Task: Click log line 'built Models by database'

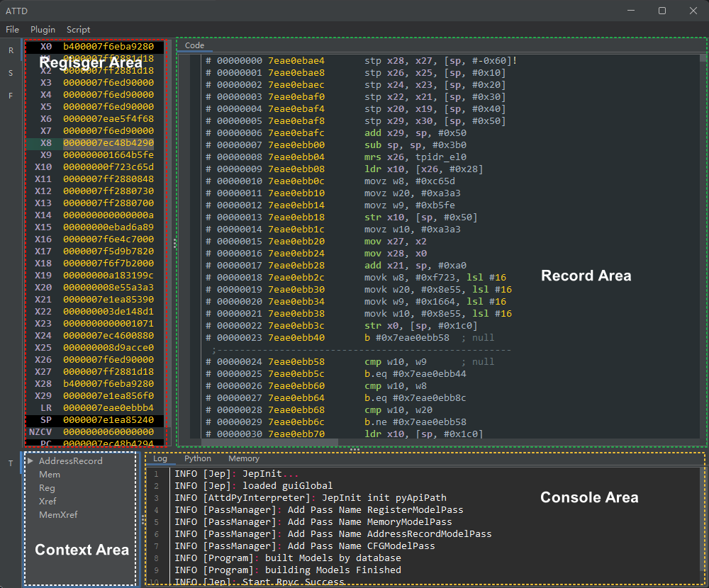Action: pos(288,558)
